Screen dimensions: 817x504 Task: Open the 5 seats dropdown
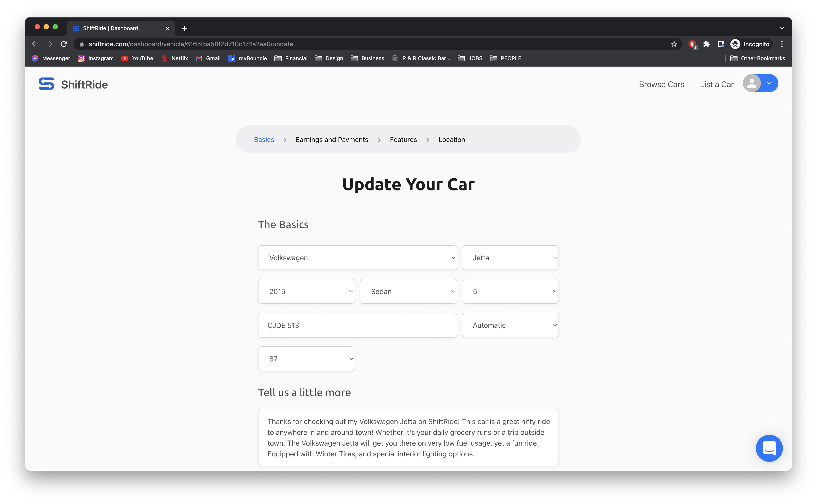(510, 291)
